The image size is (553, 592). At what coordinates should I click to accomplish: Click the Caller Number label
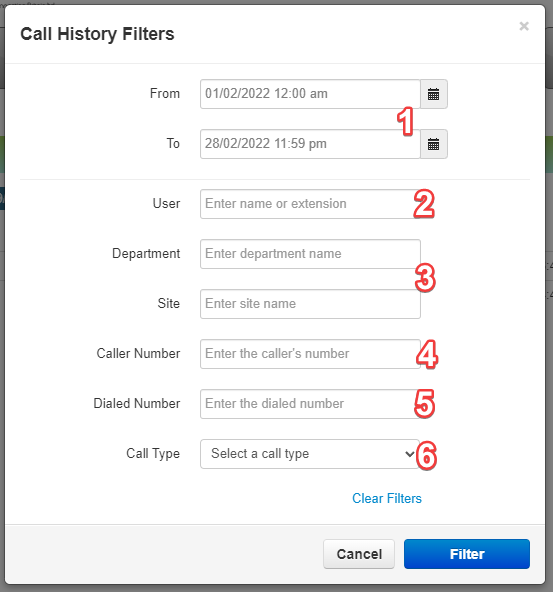coord(138,353)
